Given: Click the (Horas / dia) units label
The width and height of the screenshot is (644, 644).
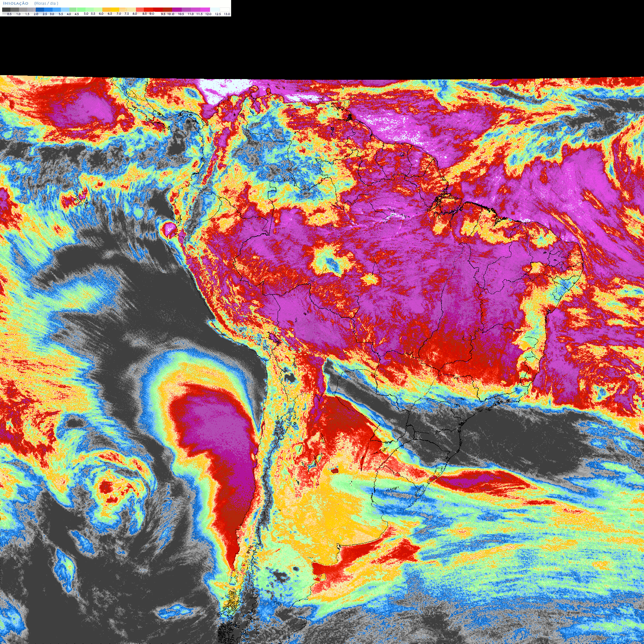Looking at the screenshot, I should click(46, 3).
